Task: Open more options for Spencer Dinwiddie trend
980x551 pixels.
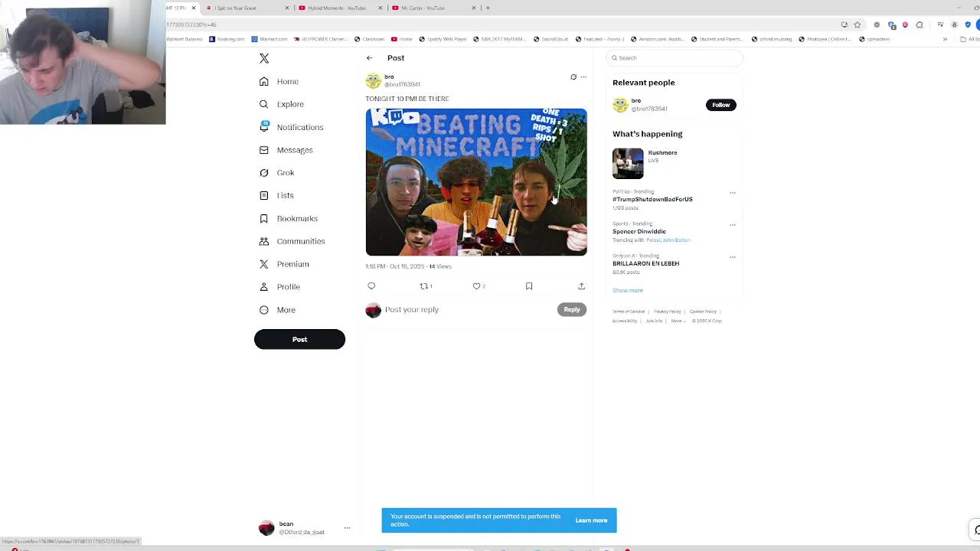Action: click(733, 225)
